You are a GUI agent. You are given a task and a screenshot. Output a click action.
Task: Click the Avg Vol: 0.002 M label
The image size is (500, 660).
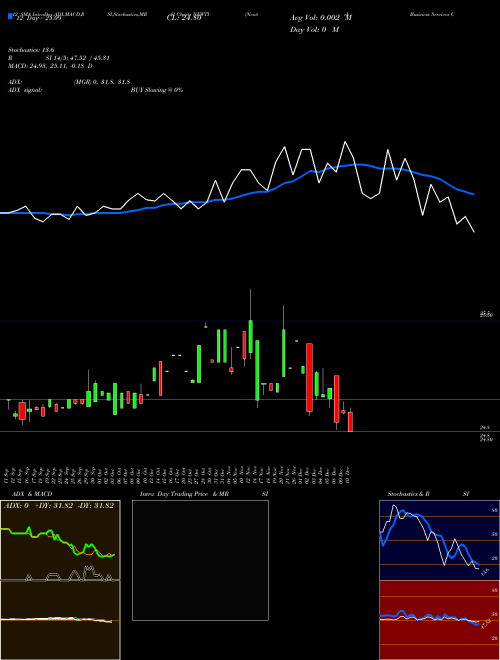[321, 18]
